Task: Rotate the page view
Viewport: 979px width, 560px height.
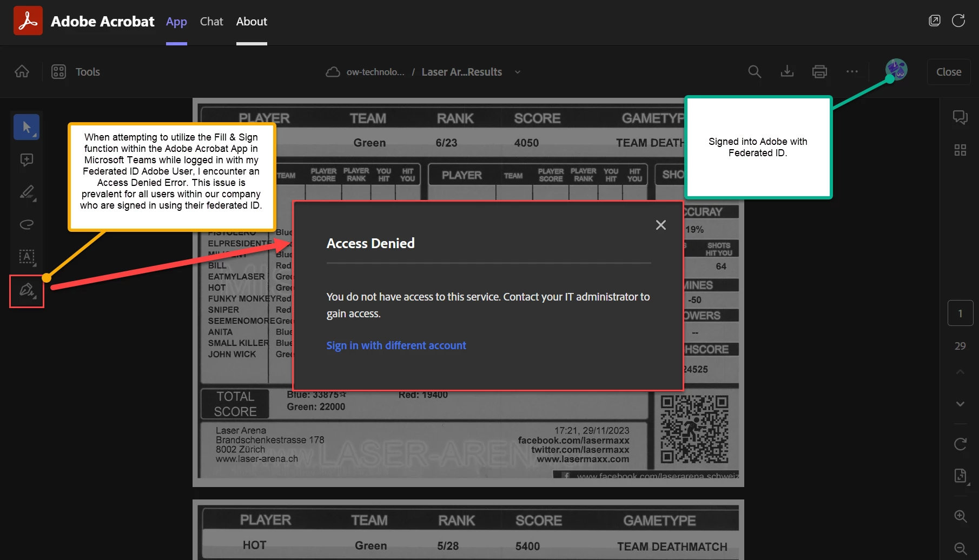Action: tap(960, 444)
